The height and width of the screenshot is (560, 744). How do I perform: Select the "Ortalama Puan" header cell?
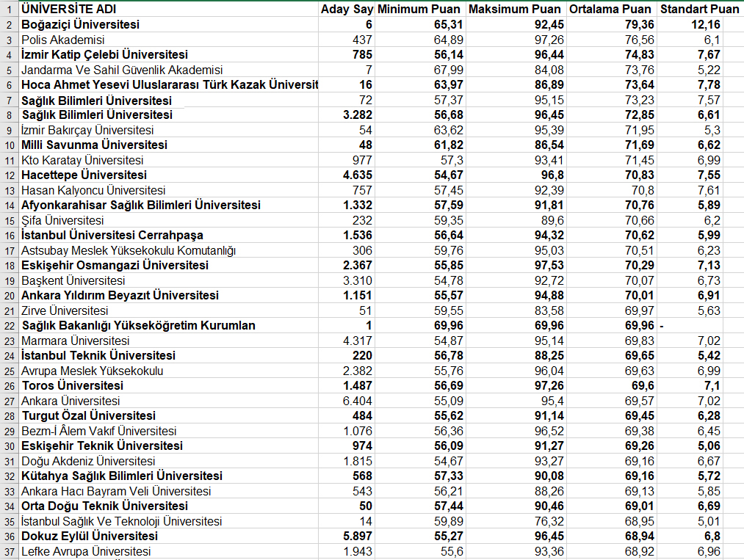point(612,9)
